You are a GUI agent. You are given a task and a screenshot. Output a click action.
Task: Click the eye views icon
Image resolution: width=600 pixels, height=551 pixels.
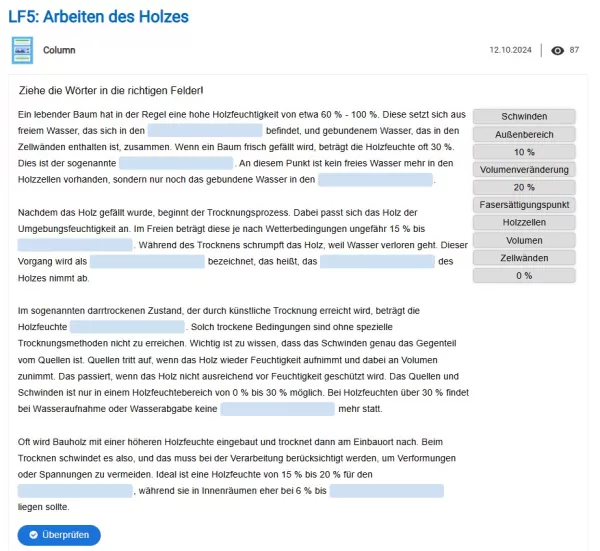(x=557, y=51)
